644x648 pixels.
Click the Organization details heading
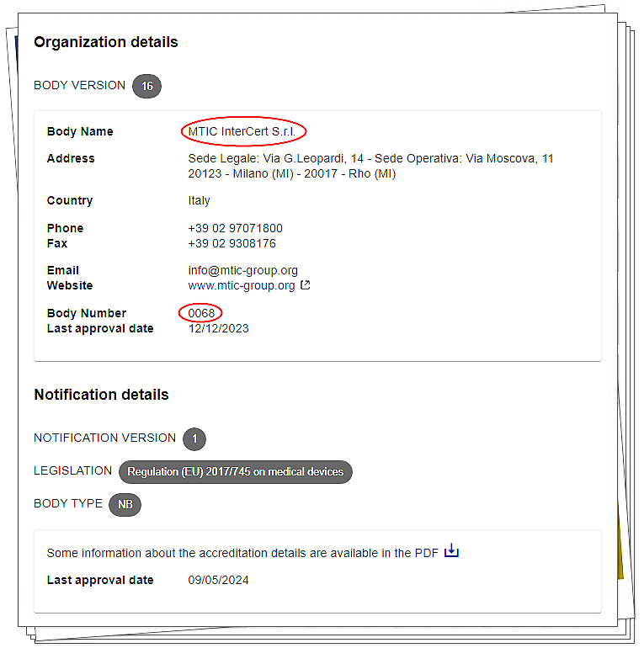click(106, 42)
